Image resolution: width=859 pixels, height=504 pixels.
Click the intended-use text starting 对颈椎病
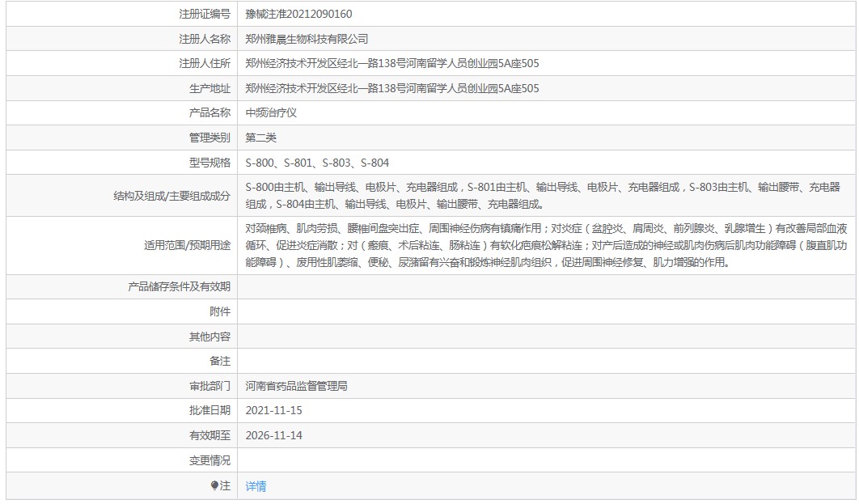pos(546,245)
